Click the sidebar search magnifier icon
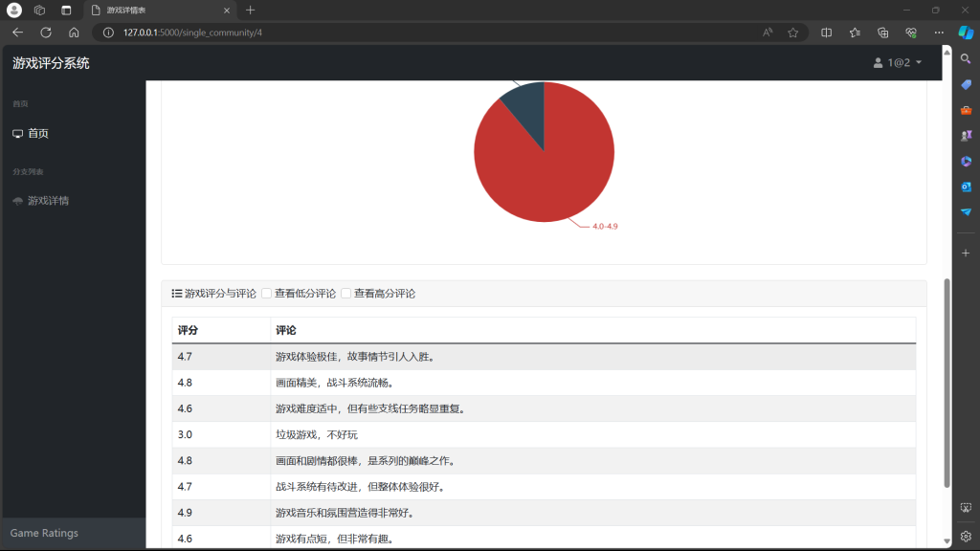Screen dimensions: 980x551 point(966,58)
